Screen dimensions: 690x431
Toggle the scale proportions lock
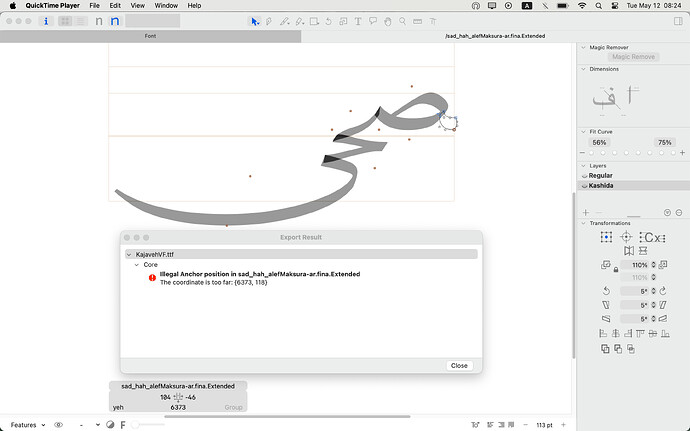(x=616, y=269)
